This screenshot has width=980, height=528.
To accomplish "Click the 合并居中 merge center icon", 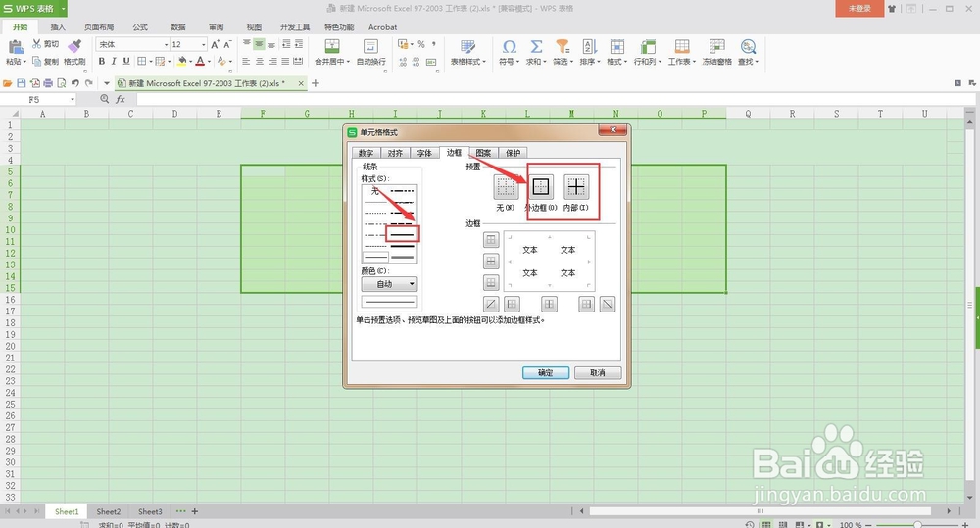I will (x=332, y=46).
